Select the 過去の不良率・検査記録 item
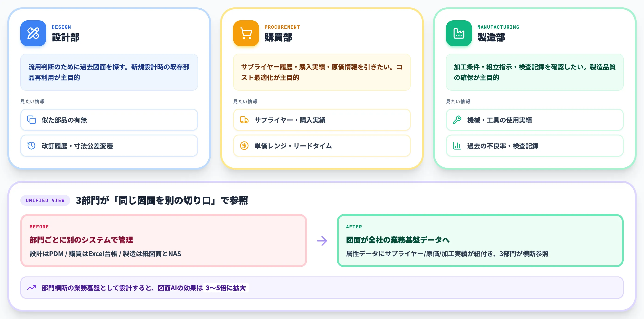Screen dimensions: 644x319 click(535, 146)
